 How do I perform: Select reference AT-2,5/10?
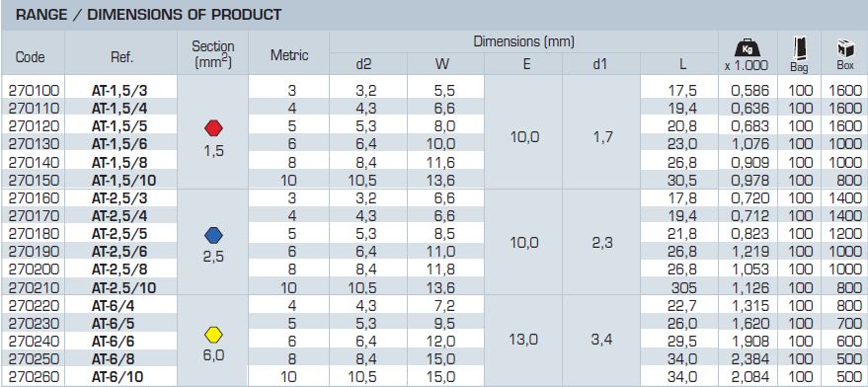[x=124, y=288]
